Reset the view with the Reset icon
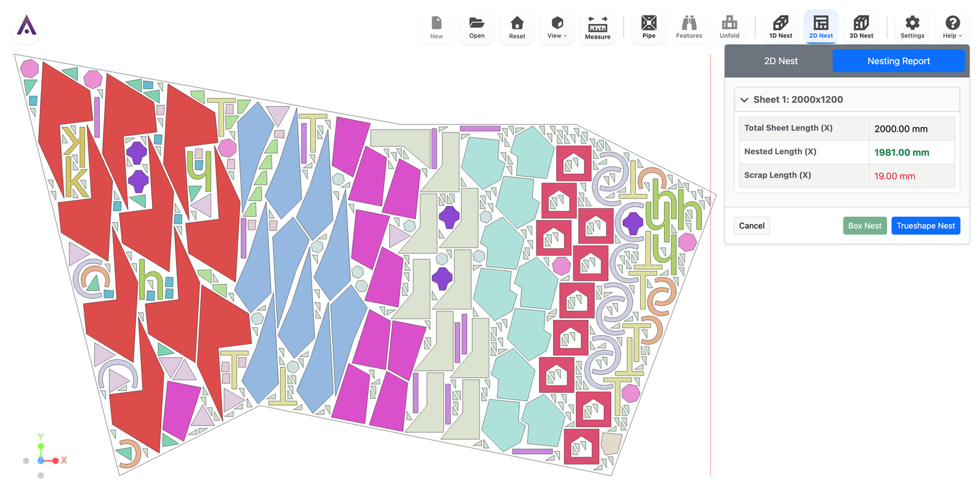This screenshot has width=980, height=500. click(x=517, y=28)
